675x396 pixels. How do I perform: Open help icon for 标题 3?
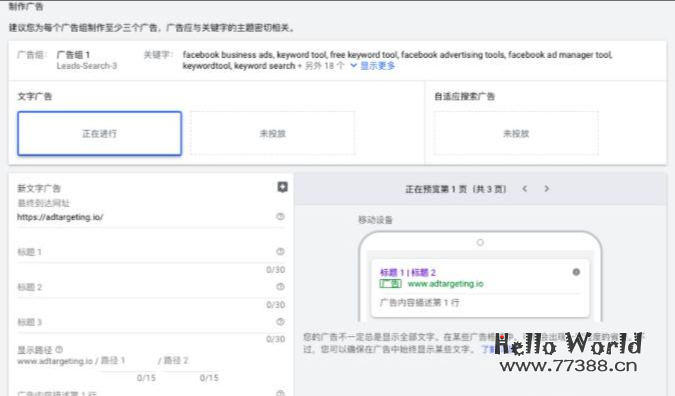tap(280, 322)
